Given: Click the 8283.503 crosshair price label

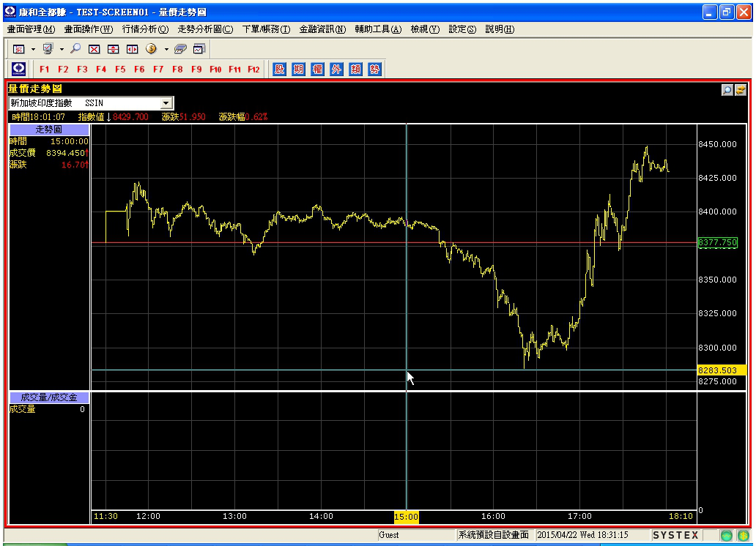Looking at the screenshot, I should pyautogui.click(x=722, y=370).
